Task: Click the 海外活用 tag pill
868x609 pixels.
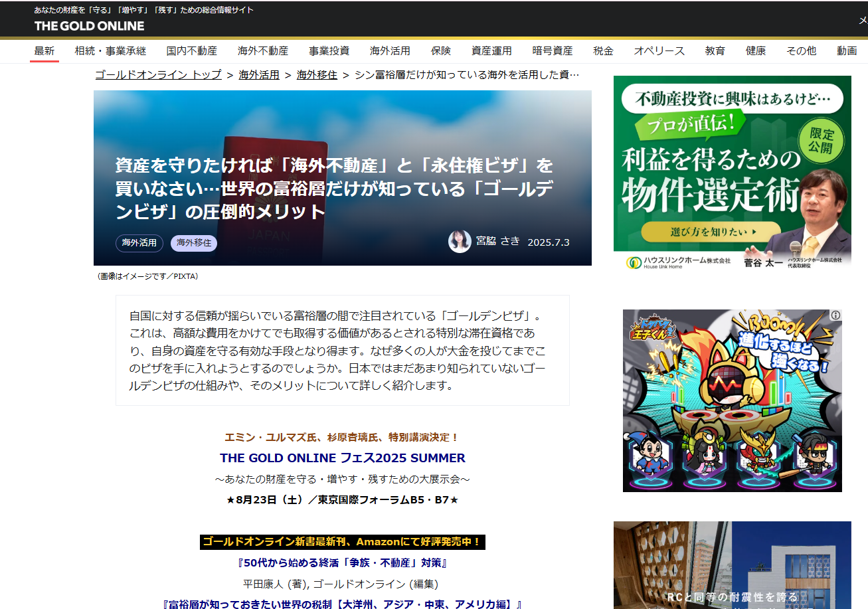Action: click(139, 243)
